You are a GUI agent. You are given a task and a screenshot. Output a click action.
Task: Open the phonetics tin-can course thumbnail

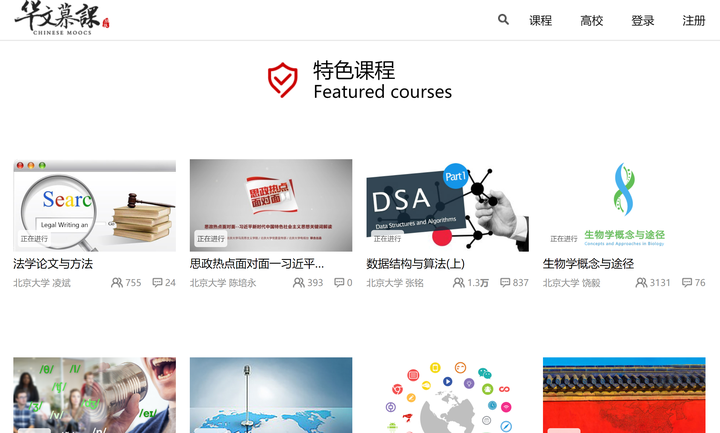point(95,395)
